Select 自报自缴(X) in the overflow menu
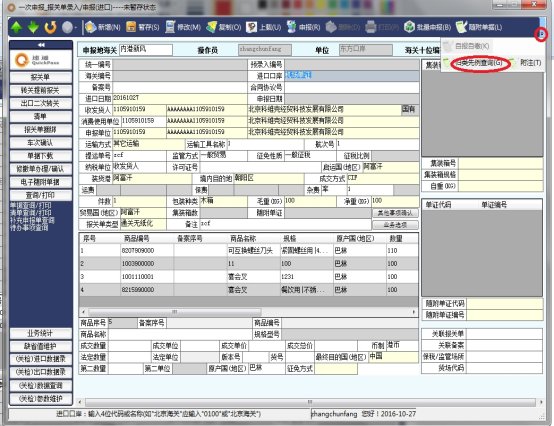The height and width of the screenshot is (426, 554). [467, 46]
